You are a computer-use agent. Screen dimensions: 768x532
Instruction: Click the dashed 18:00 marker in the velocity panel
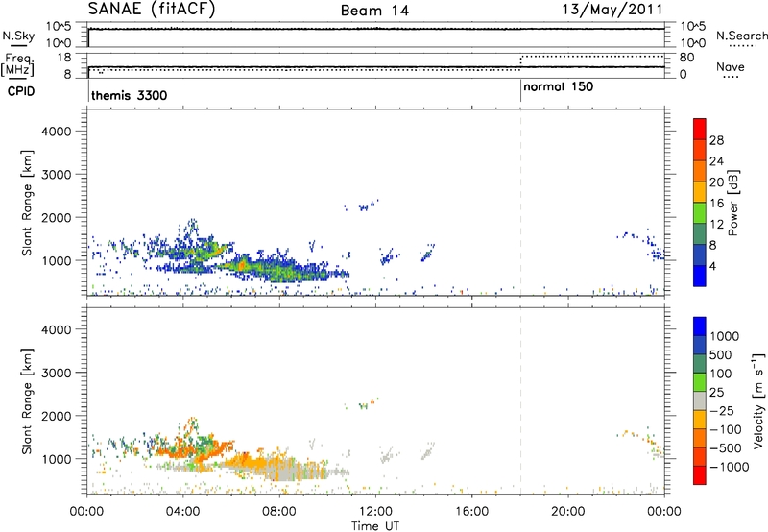point(520,400)
